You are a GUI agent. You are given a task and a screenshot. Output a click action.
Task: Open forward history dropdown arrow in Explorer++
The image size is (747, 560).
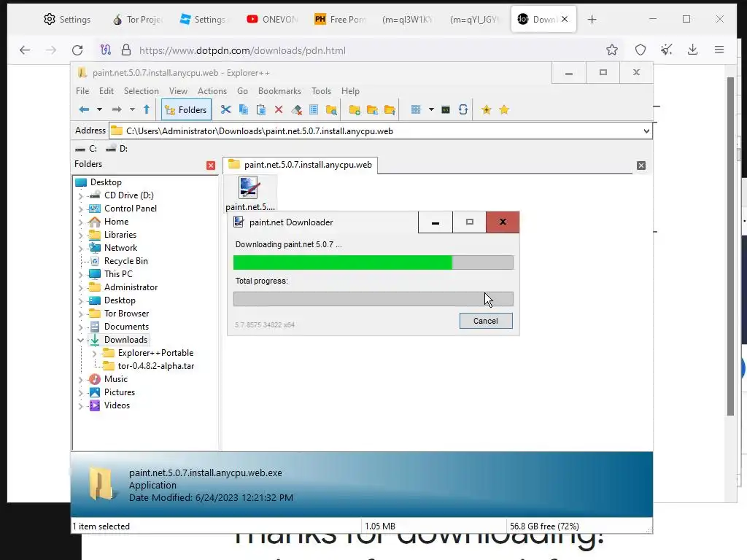click(133, 109)
